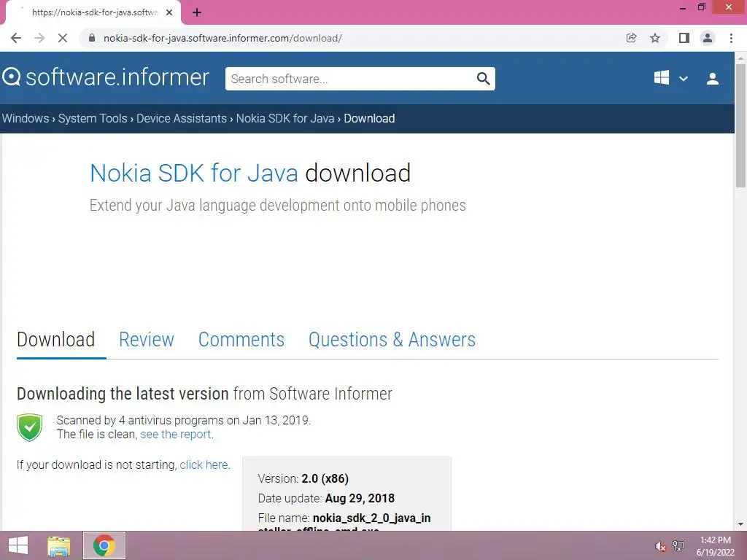Viewport: 747px width, 560px height.
Task: Open Chrome profile avatar
Action: [x=708, y=38]
